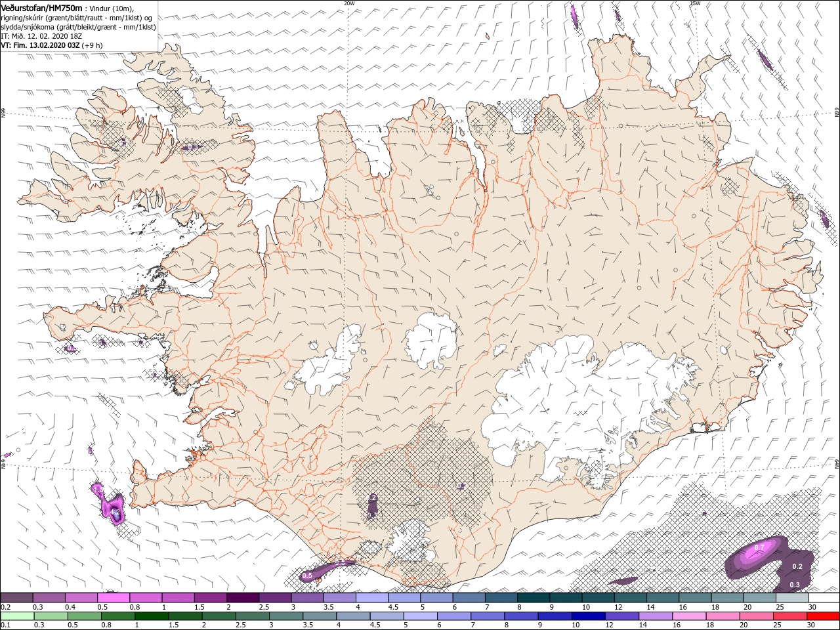The width and height of the screenshot is (840, 630).
Task: Select the top legend dark purple swatch labeled 2
Action: click(x=243, y=598)
